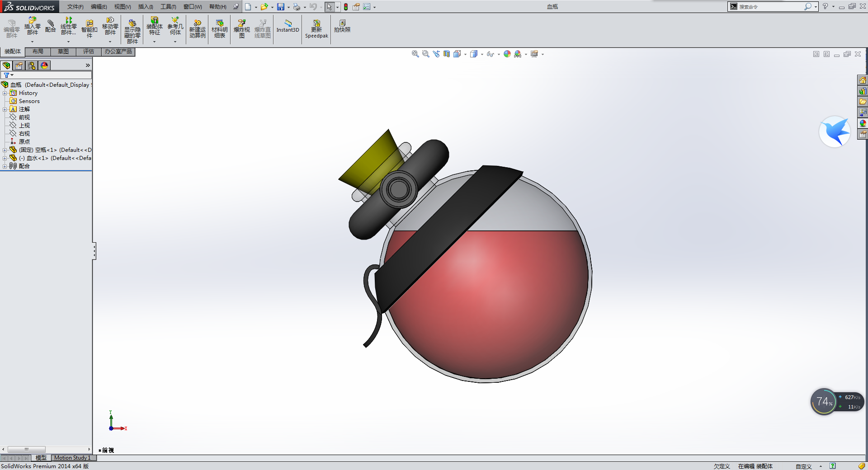
Task: Click Previous View icon in view toolbar
Action: (x=436, y=54)
